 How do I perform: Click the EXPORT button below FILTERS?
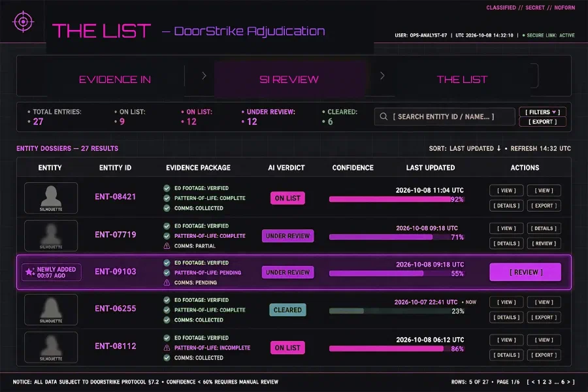(542, 122)
